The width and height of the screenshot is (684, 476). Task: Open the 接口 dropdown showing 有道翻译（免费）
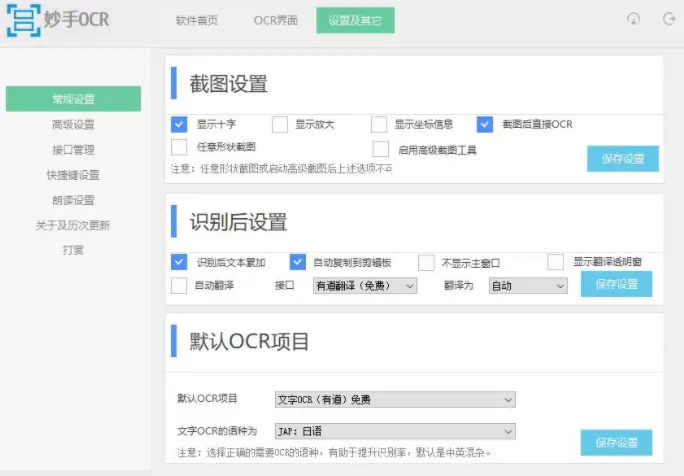pyautogui.click(x=365, y=286)
